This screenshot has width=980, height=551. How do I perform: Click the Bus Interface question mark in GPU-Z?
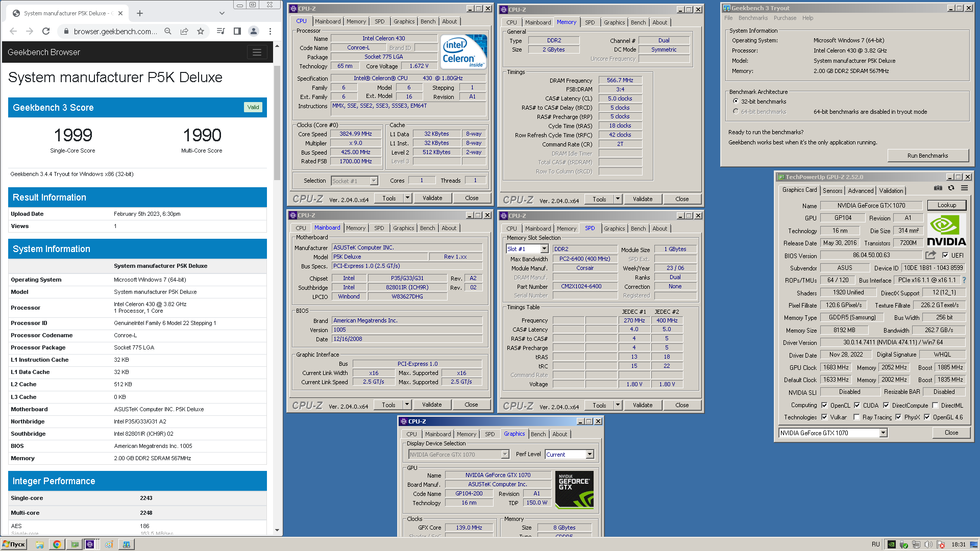[964, 280]
